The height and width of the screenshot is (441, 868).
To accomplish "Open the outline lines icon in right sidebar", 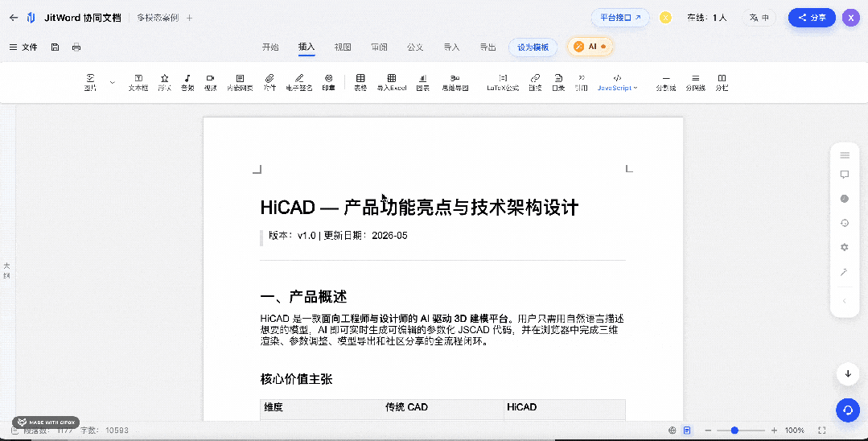I will click(845, 155).
